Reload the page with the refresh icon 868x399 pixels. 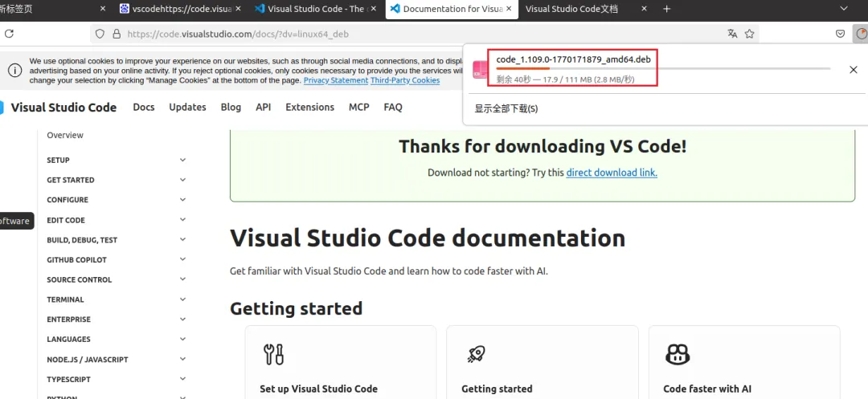(9, 34)
